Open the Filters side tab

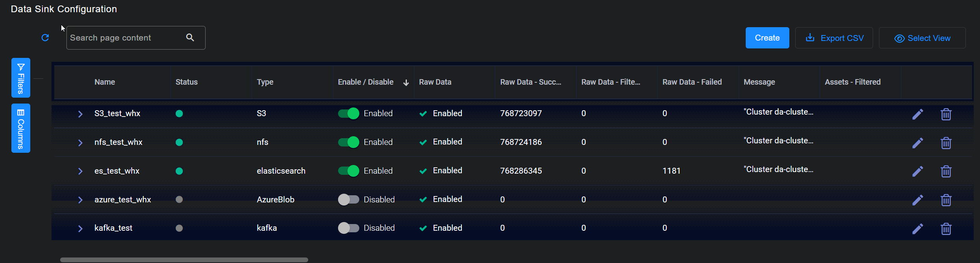coord(21,78)
